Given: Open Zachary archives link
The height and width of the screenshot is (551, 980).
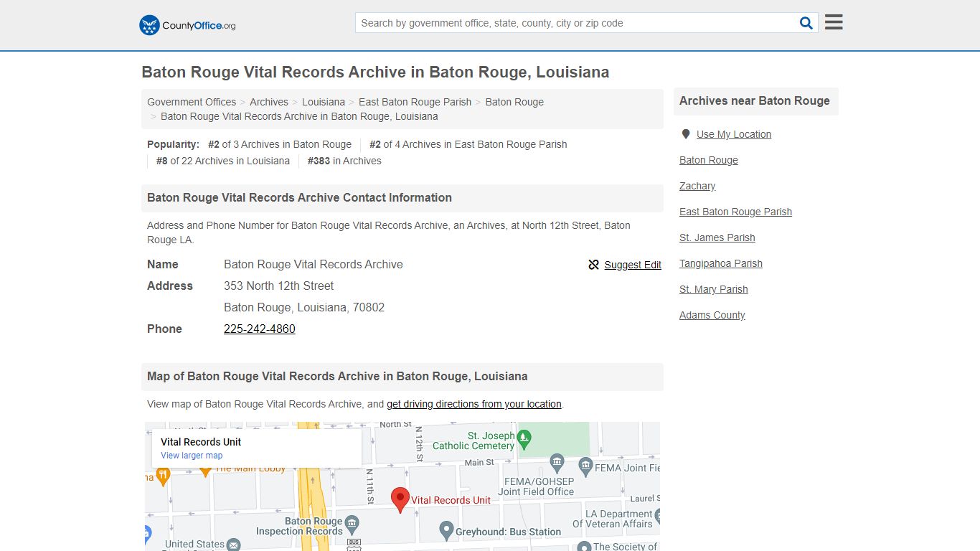Looking at the screenshot, I should pyautogui.click(x=697, y=186).
